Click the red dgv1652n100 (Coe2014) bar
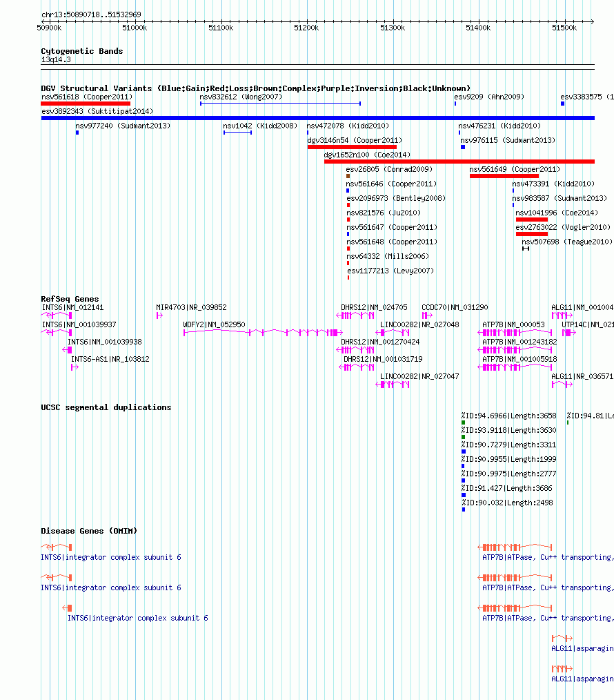The width and height of the screenshot is (614, 700). 459,162
